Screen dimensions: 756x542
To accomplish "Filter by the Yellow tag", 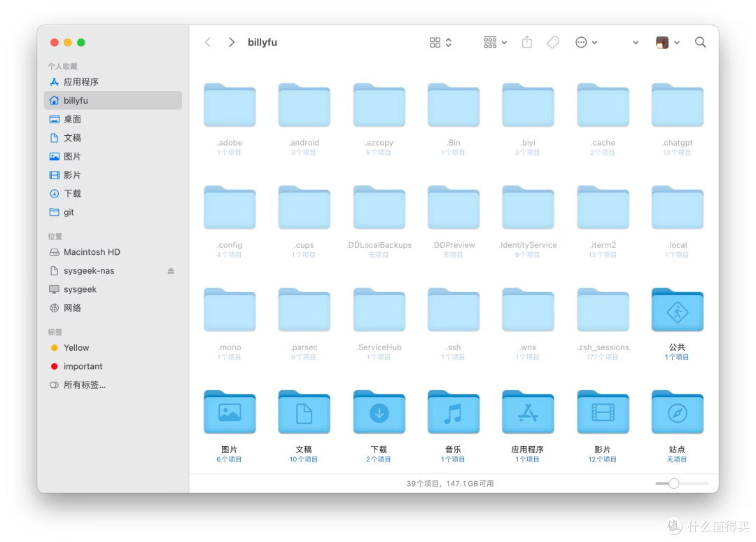I will pyautogui.click(x=113, y=347).
